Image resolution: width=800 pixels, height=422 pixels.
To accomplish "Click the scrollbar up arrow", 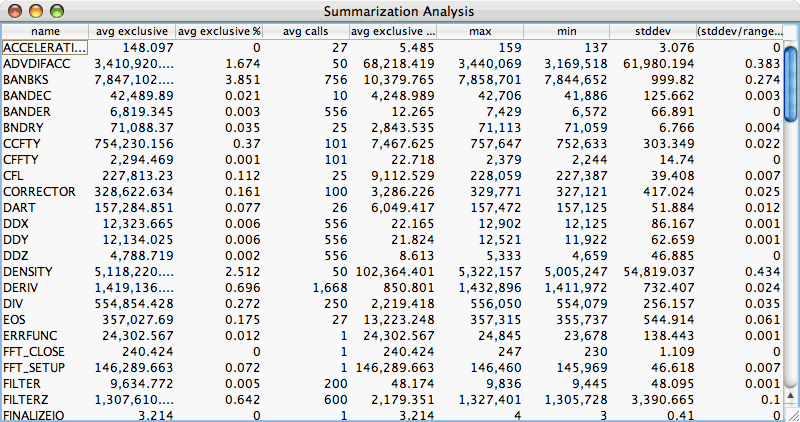I will pos(790,396).
